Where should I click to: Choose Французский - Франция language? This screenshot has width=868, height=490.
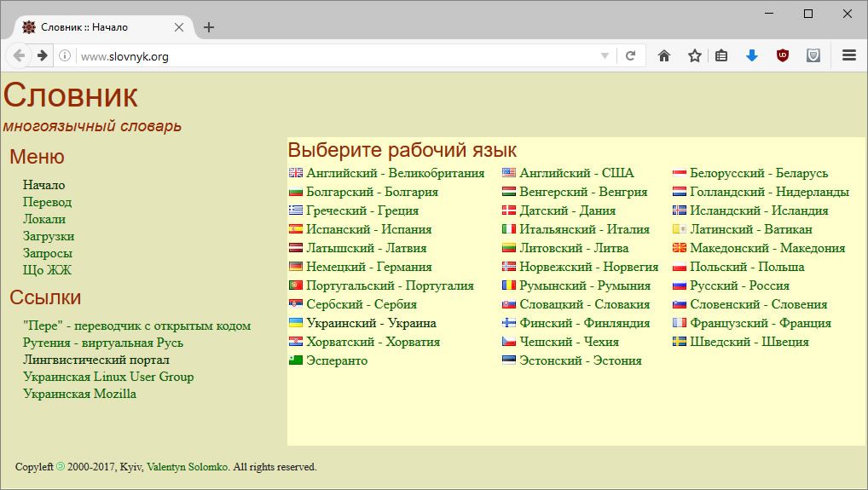[760, 323]
